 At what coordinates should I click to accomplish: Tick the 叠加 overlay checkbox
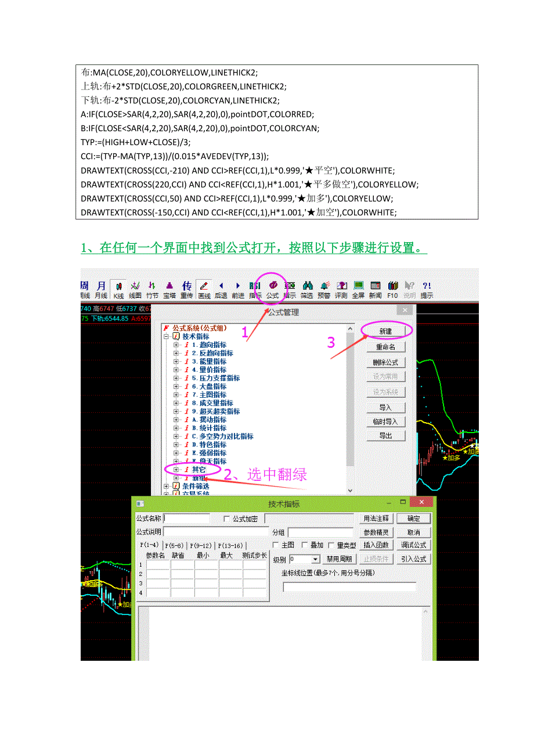[305, 545]
